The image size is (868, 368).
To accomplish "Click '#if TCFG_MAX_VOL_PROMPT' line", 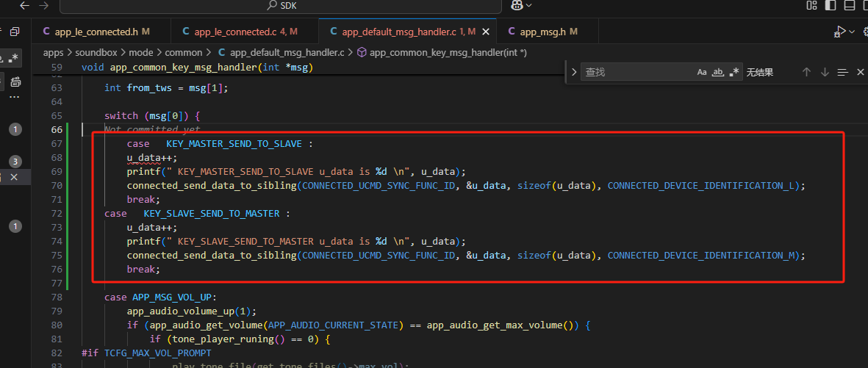I will [146, 353].
